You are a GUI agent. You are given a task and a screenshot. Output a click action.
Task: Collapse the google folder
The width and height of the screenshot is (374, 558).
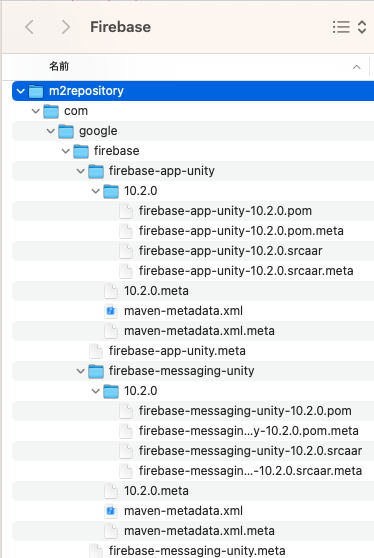click(x=51, y=131)
